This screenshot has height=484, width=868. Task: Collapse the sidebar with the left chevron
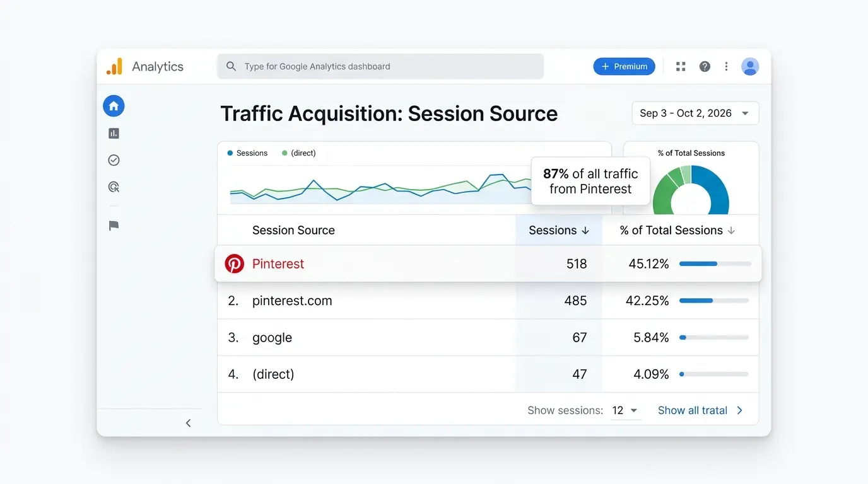tap(188, 423)
